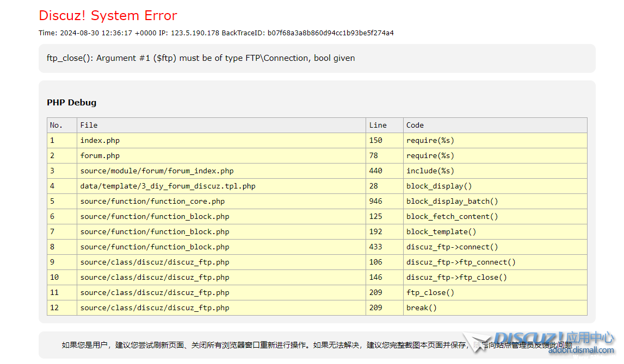Click the block_display_batch() code cell

pos(452,202)
